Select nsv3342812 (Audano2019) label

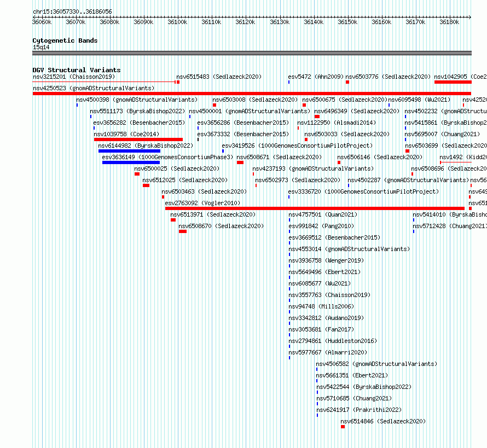click(x=326, y=318)
